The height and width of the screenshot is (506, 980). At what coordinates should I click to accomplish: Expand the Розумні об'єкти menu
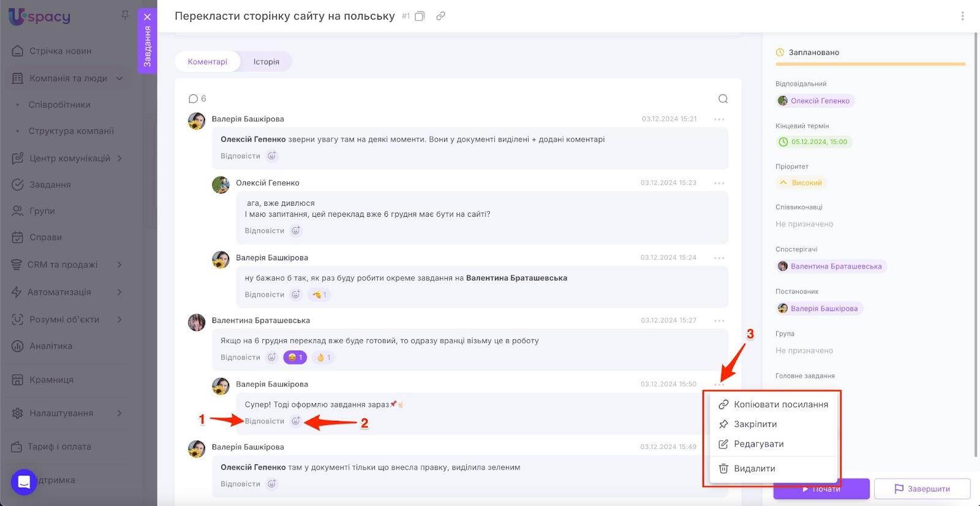pyautogui.click(x=119, y=319)
